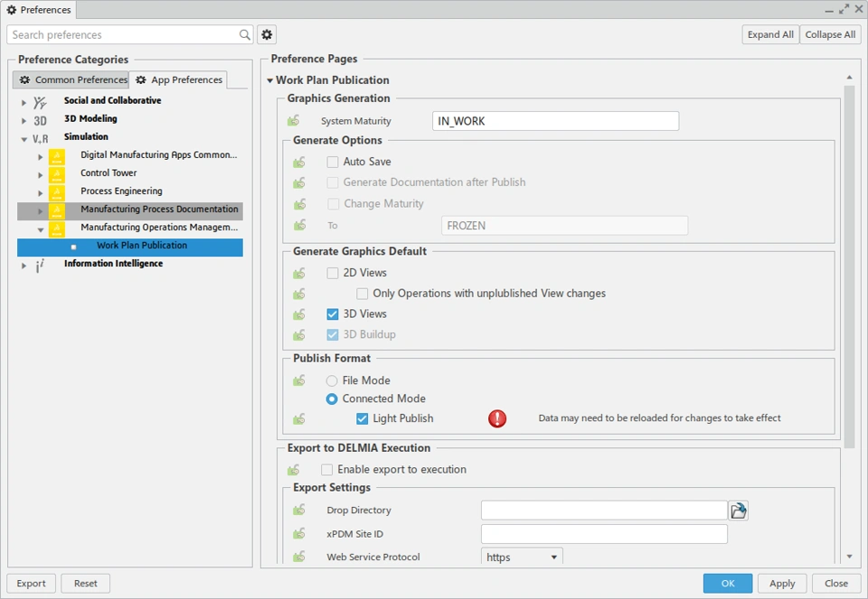This screenshot has width=868, height=599.
Task: Click the Drop Directory browse folder icon
Action: (x=739, y=510)
